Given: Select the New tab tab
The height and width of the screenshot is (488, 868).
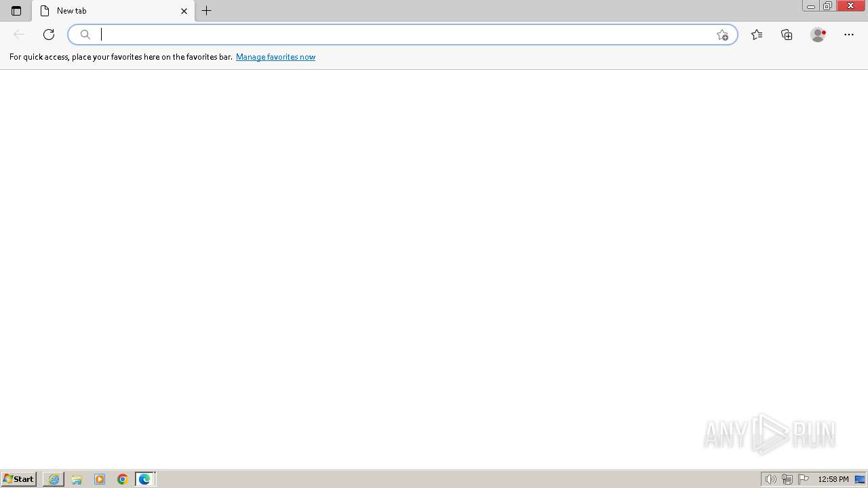Looking at the screenshot, I should tap(113, 11).
